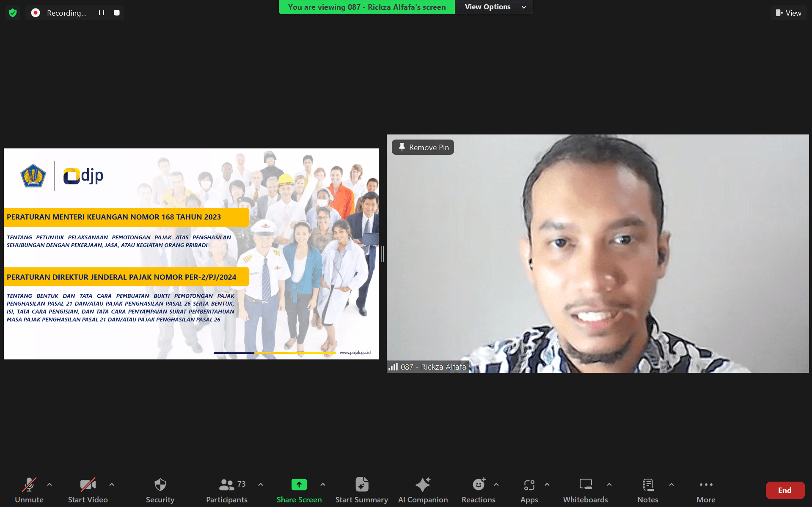Start Video camera
The width and height of the screenshot is (812, 507).
(x=88, y=491)
